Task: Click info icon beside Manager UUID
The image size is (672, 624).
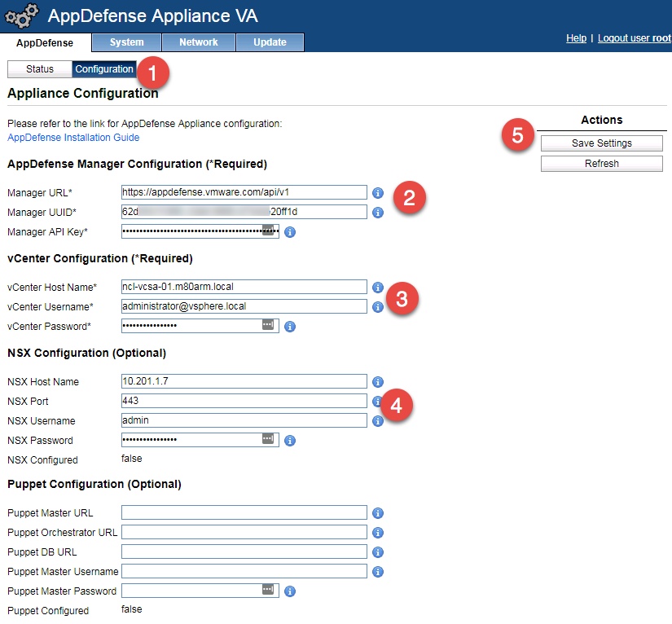Action: pyautogui.click(x=377, y=213)
